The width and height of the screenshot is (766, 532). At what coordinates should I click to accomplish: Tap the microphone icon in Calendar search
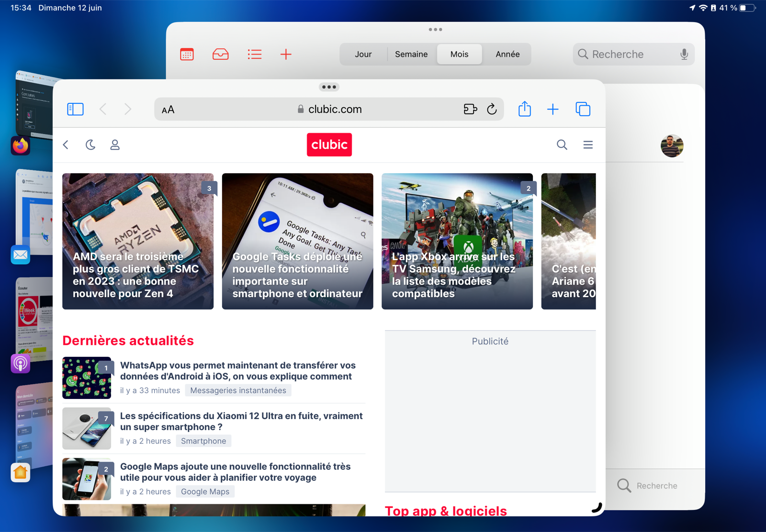(685, 54)
